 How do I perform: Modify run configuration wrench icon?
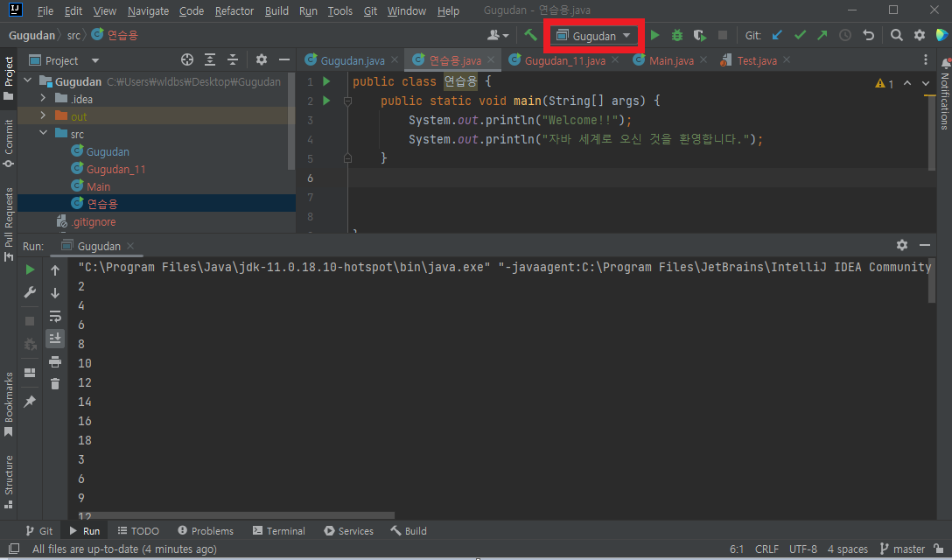30,293
